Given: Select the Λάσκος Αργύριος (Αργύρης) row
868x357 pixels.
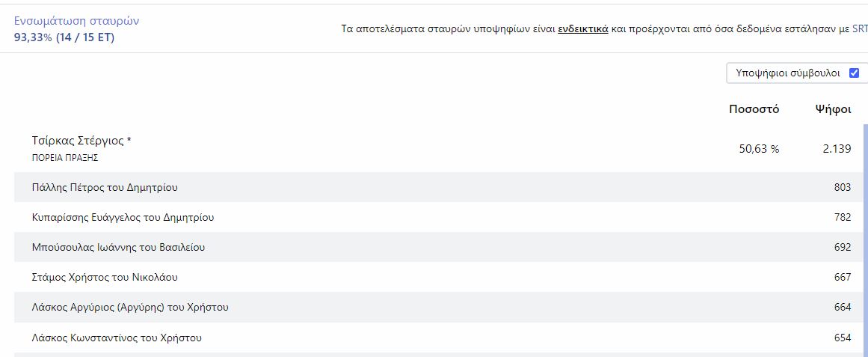Looking at the screenshot, I should click(130, 308).
